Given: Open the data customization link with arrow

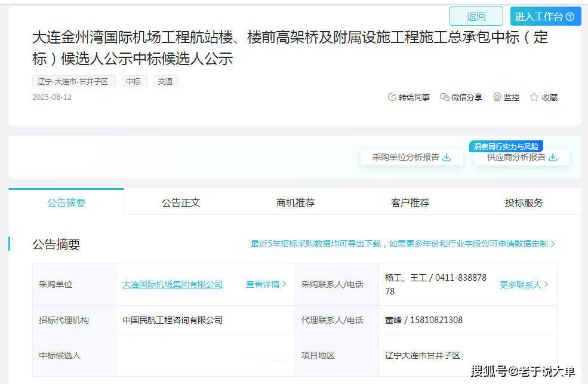Looking at the screenshot, I should tap(403, 244).
